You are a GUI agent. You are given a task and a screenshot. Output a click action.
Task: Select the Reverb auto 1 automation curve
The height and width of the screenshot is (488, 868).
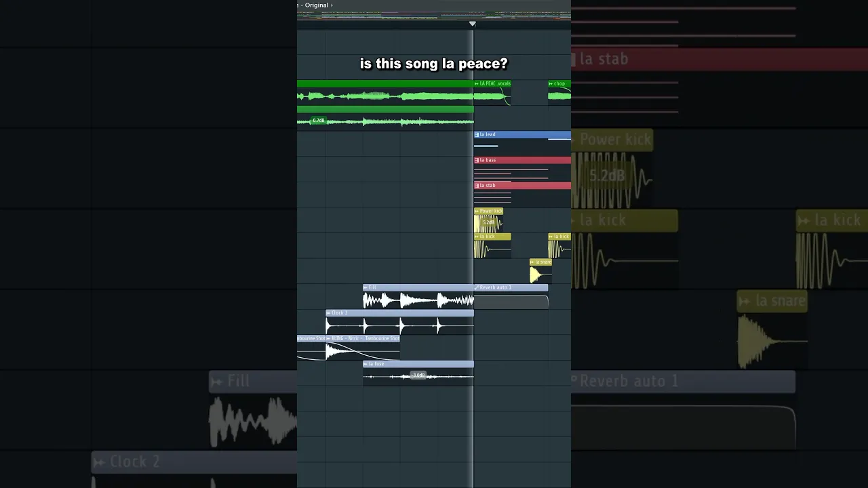click(511, 302)
